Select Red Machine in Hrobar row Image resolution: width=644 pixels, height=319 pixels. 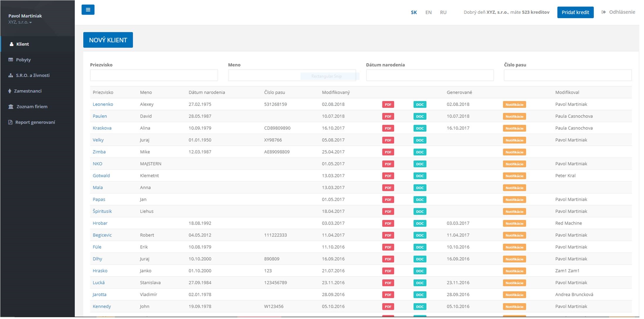tap(568, 223)
